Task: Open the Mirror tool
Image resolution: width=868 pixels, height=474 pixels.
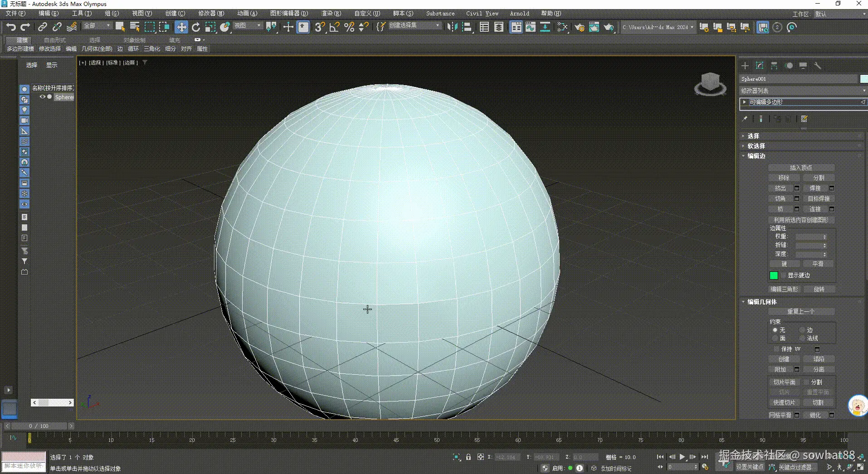Action: tap(452, 27)
